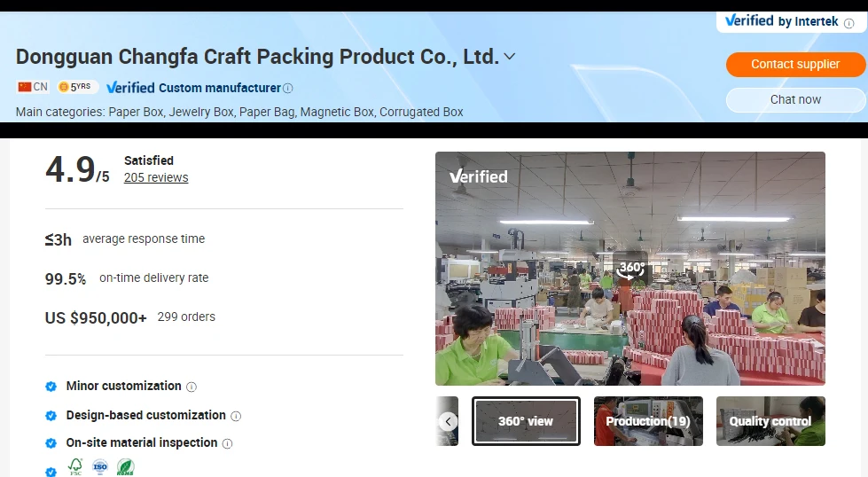The image size is (868, 477).
Task: Open the Quality control thumbnail
Action: click(x=770, y=421)
